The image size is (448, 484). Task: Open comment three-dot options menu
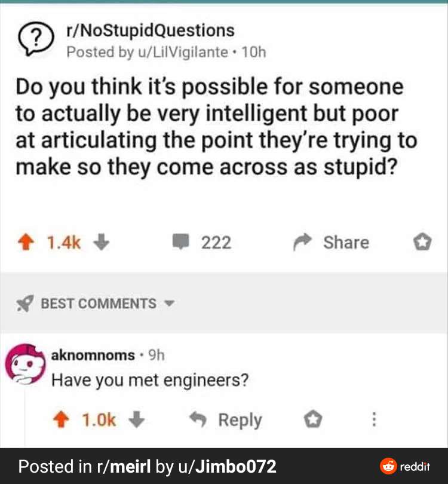coord(374,419)
